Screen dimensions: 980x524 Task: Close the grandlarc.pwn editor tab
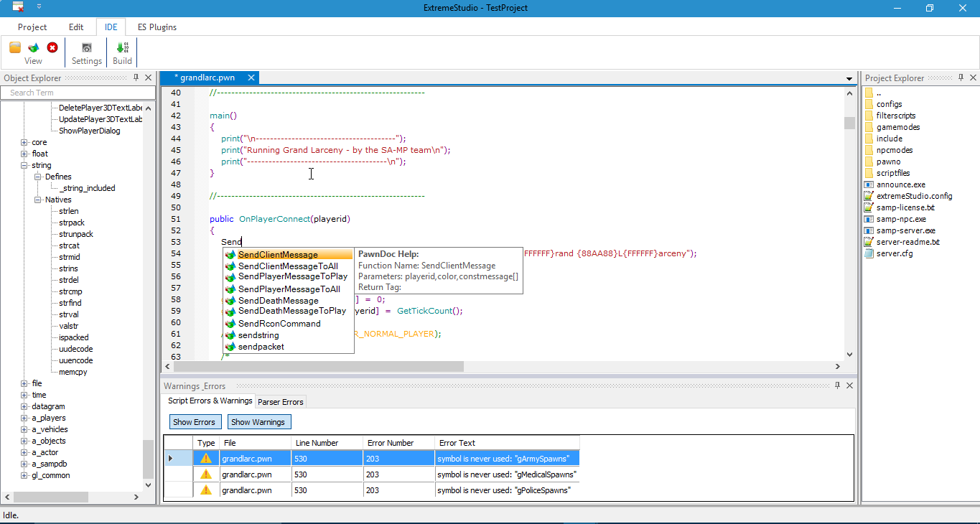pos(251,78)
